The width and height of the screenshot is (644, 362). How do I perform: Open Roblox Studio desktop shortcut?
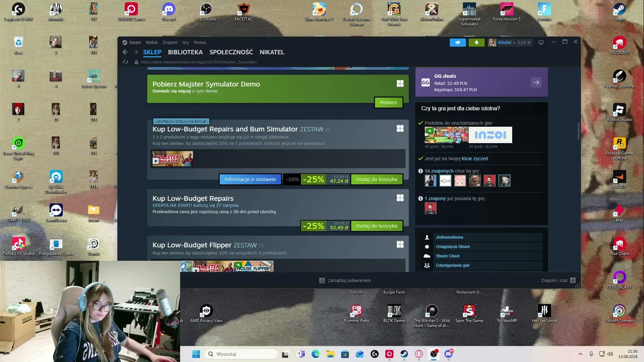pos(619,113)
